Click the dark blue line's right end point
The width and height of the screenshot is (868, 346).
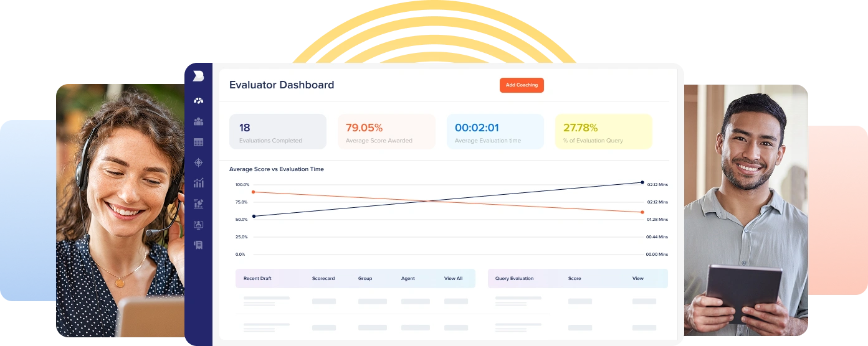pyautogui.click(x=642, y=182)
